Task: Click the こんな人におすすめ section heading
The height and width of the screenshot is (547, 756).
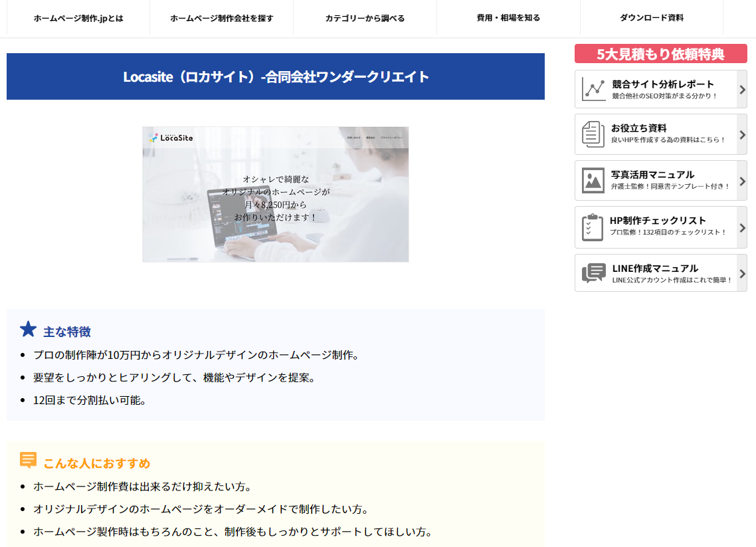Action: (x=97, y=463)
